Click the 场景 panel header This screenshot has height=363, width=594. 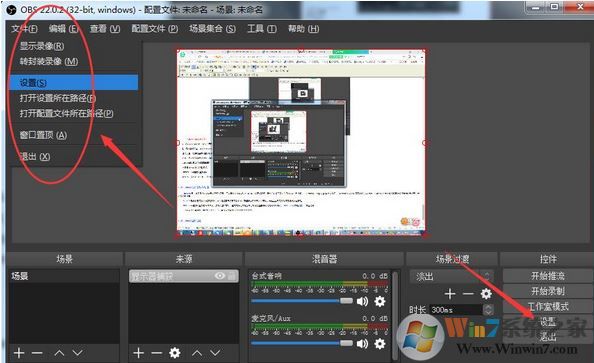tap(64, 259)
